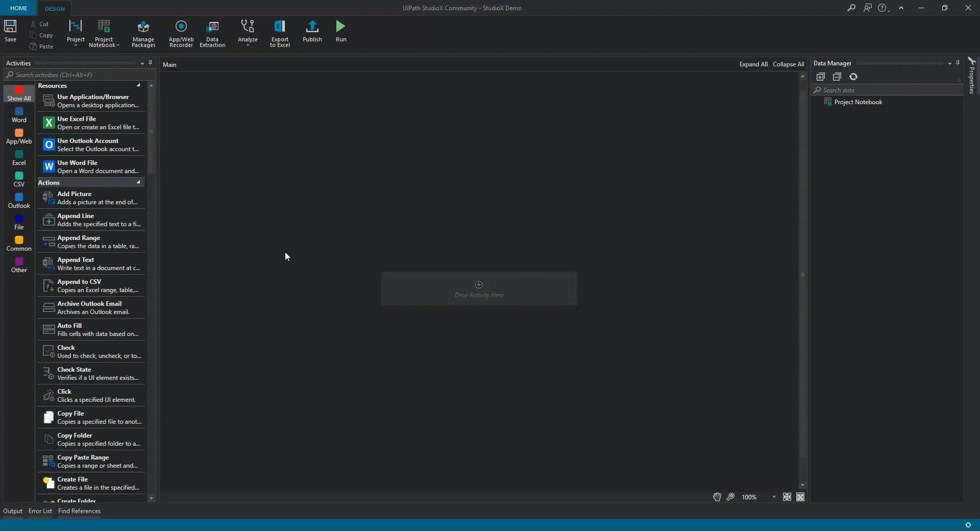The width and height of the screenshot is (980, 531).
Task: Filter activities by Word category
Action: [x=19, y=115]
